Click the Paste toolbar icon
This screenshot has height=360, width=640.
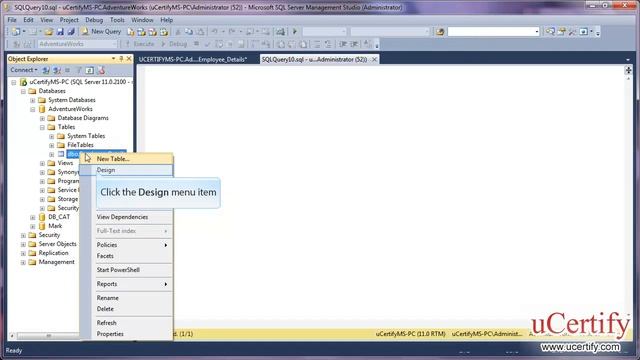point(200,31)
